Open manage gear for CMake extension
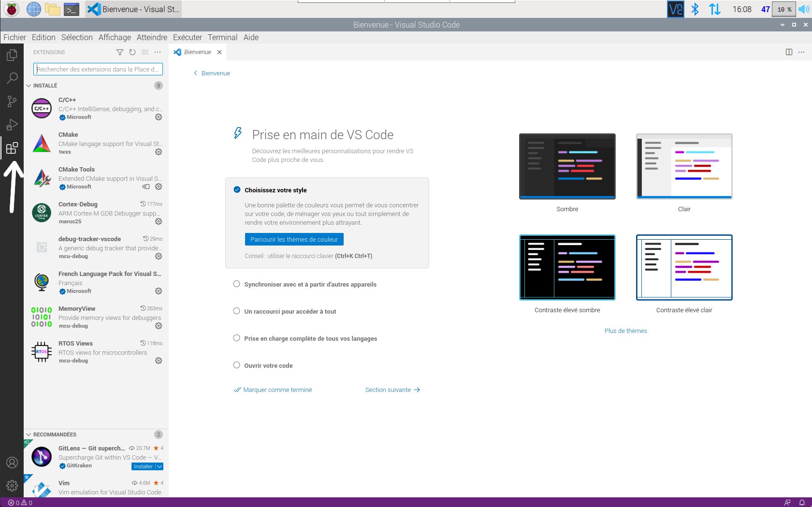This screenshot has height=507, width=812. tap(159, 152)
